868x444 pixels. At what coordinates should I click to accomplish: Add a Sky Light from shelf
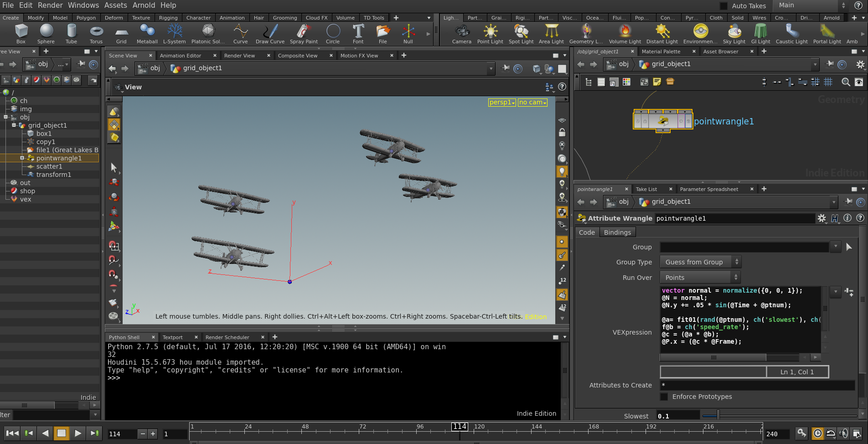(734, 34)
